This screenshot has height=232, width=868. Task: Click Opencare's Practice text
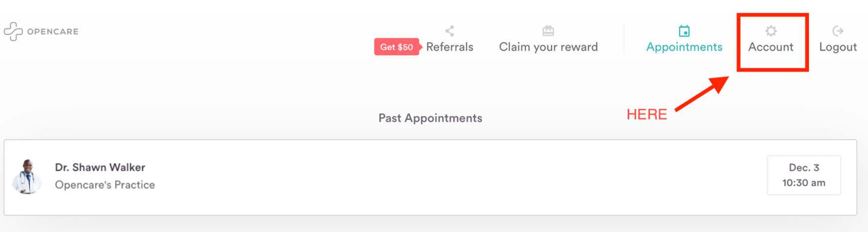[105, 185]
